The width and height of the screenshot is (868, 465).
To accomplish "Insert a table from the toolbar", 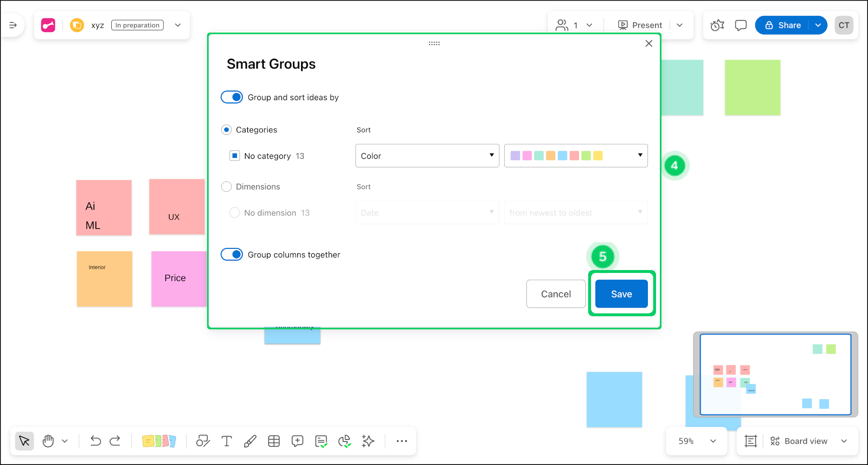I will coord(274,441).
